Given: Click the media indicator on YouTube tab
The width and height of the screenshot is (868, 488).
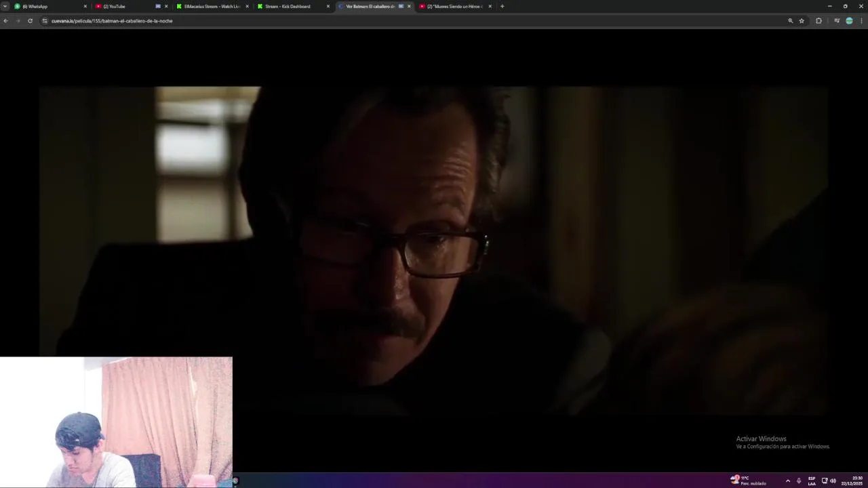Looking at the screenshot, I should [x=158, y=6].
